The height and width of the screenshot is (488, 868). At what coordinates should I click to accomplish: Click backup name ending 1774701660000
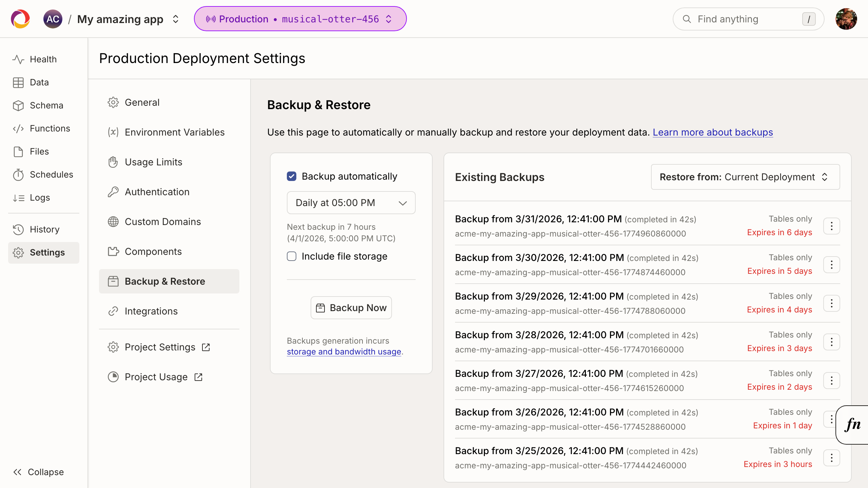569,350
